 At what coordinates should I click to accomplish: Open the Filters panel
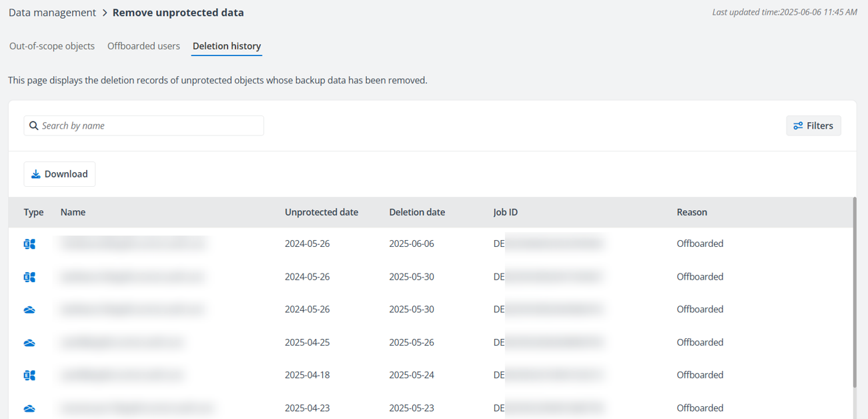pos(813,125)
